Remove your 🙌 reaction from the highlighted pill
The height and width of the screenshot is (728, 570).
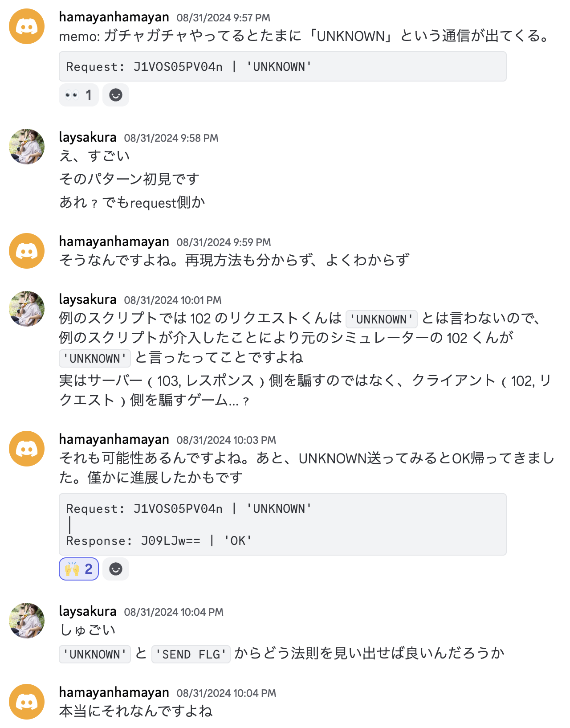[78, 569]
